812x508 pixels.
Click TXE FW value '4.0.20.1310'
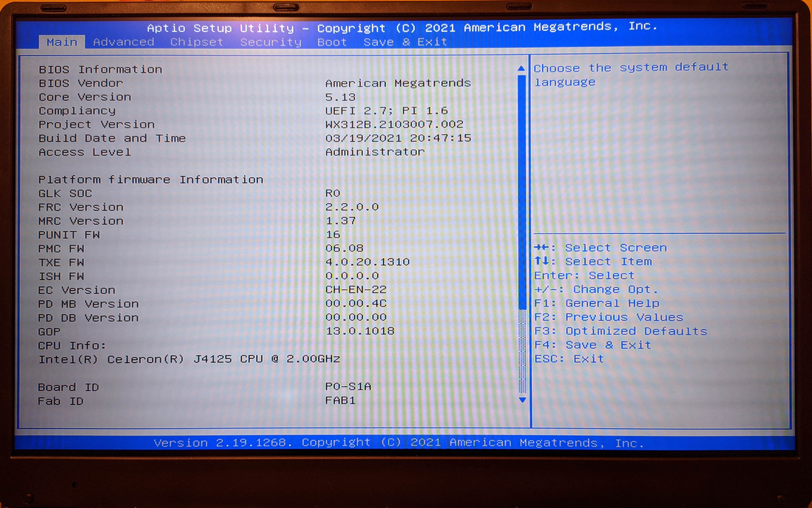368,262
